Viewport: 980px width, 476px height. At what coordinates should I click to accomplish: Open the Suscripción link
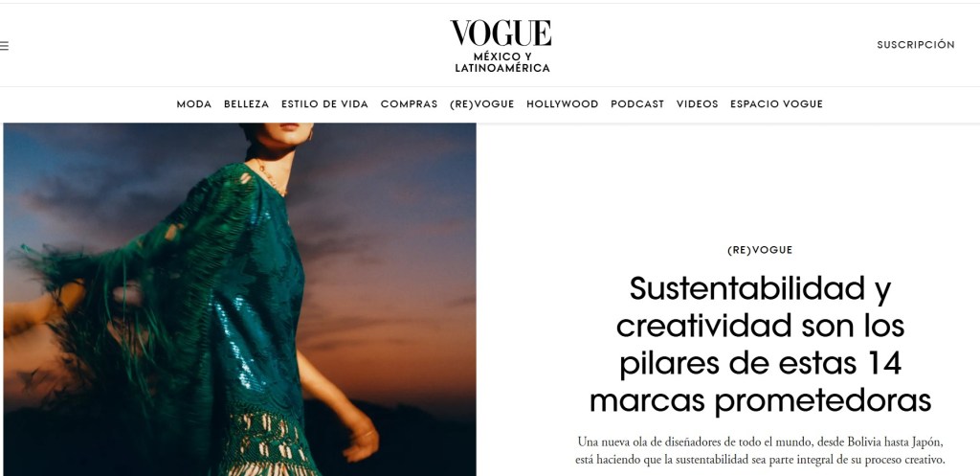tap(916, 45)
